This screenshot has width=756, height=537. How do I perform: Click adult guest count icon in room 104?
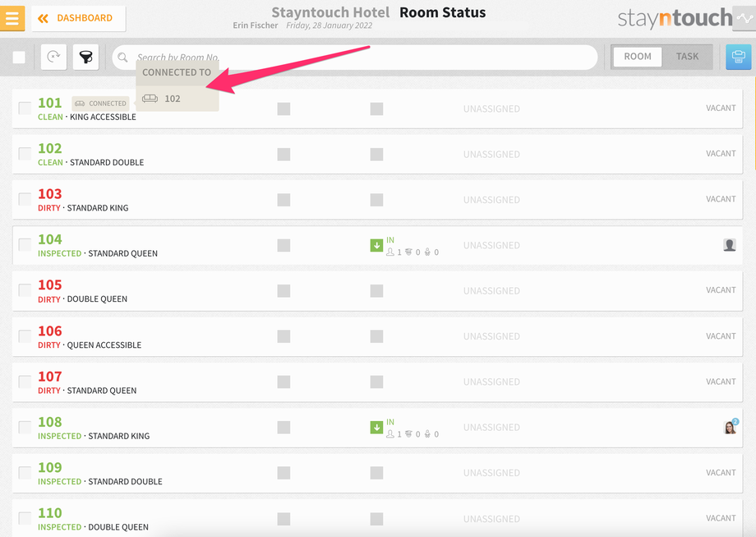pos(390,252)
